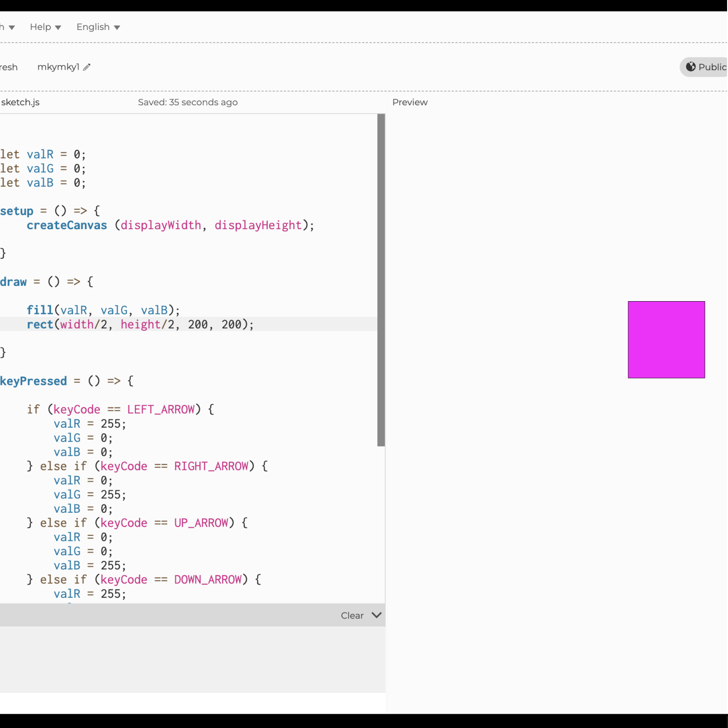Click the LEFT_ARROW condition line
The width and height of the screenshot is (728, 728).
[120, 409]
